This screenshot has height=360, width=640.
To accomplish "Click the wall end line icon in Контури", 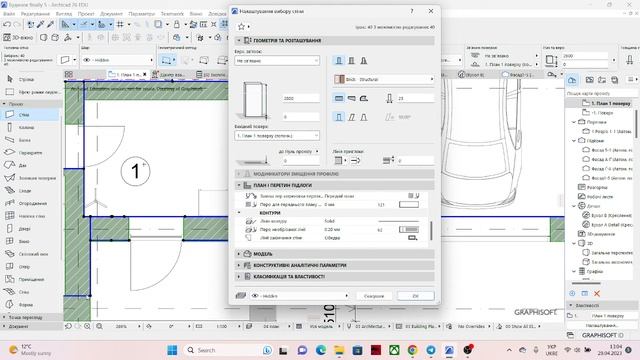I will [x=413, y=238].
